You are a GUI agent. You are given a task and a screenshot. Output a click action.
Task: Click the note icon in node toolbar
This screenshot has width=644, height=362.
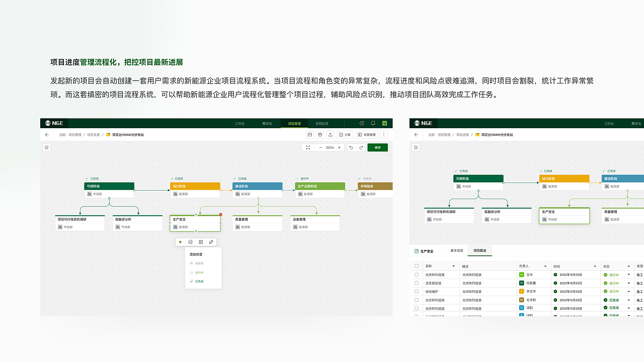[x=201, y=242]
